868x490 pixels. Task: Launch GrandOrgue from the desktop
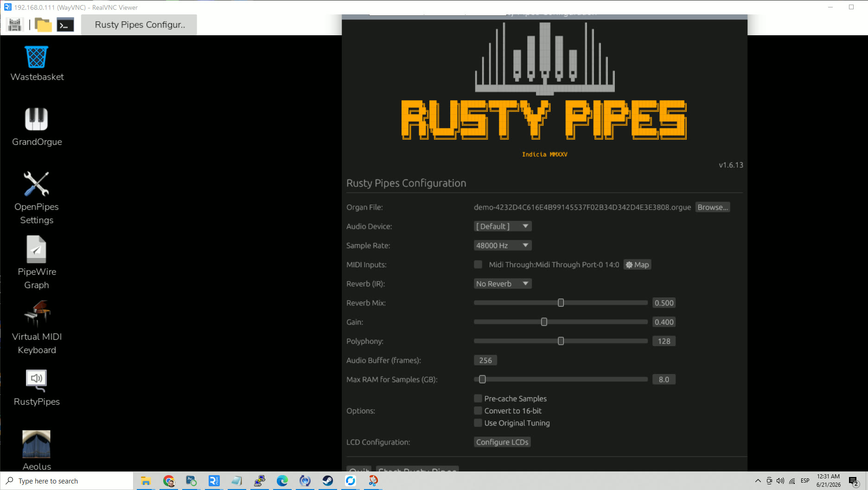tap(37, 127)
